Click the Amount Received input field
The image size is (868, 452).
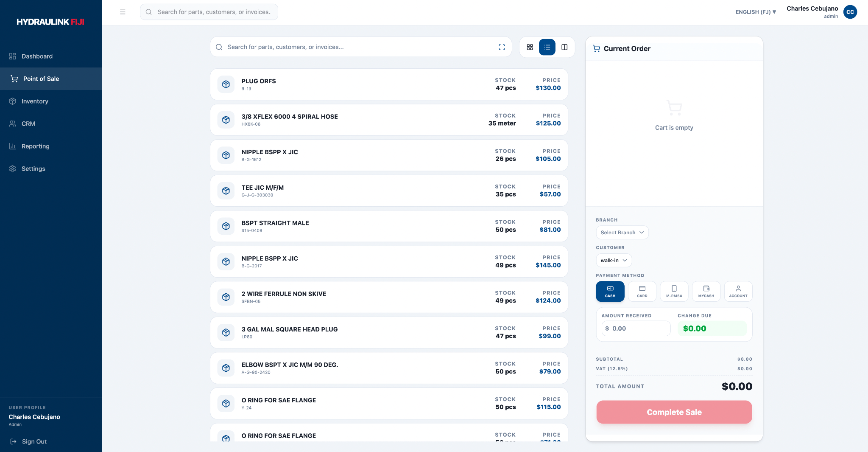coord(635,328)
